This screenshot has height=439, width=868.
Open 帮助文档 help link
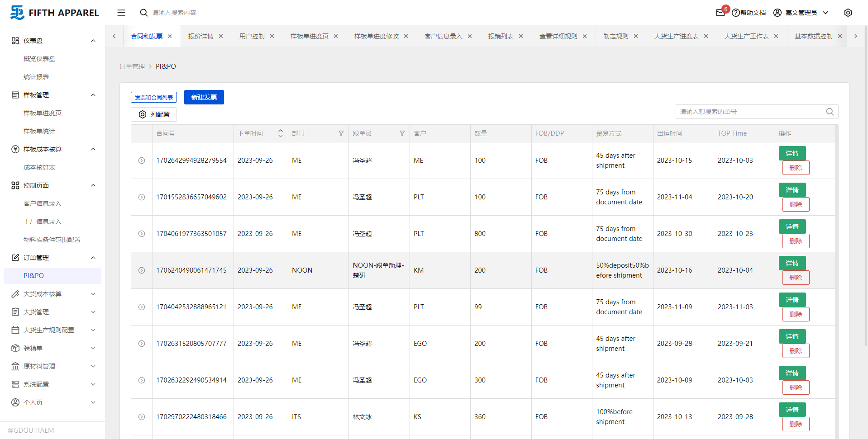pyautogui.click(x=749, y=13)
